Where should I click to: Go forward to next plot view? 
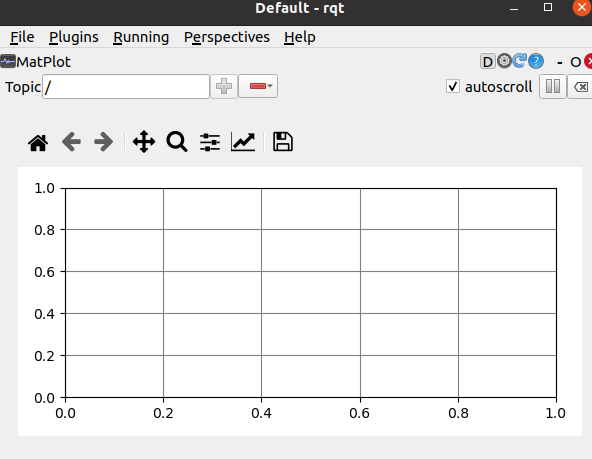pyautogui.click(x=103, y=142)
